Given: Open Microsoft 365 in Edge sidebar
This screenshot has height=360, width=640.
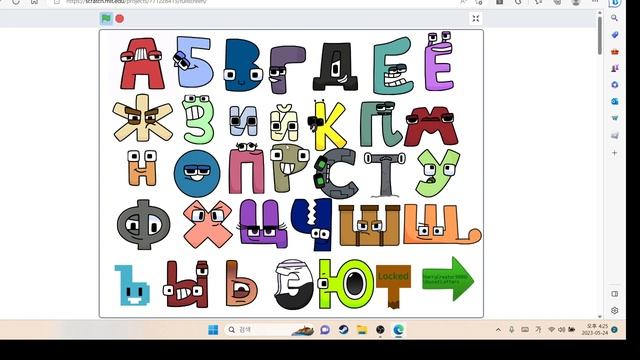Looking at the screenshot, I should 615,85.
